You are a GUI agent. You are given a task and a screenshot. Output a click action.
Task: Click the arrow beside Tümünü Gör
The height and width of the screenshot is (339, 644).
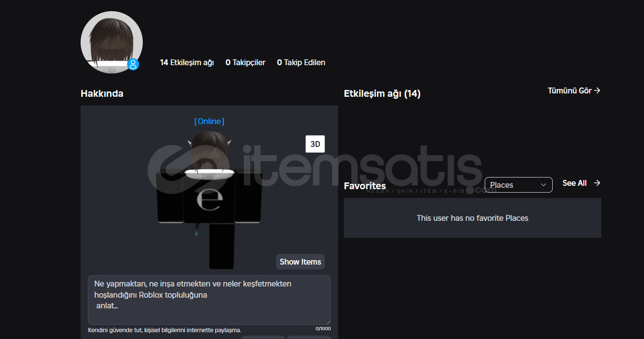coord(597,90)
